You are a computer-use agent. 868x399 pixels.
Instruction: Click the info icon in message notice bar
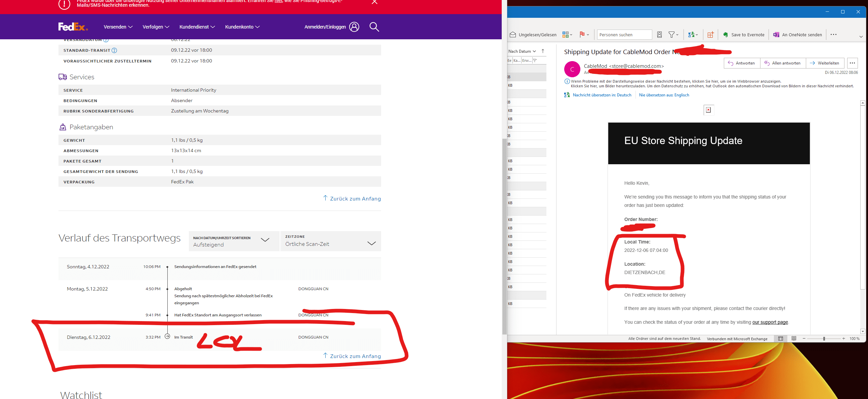point(567,81)
